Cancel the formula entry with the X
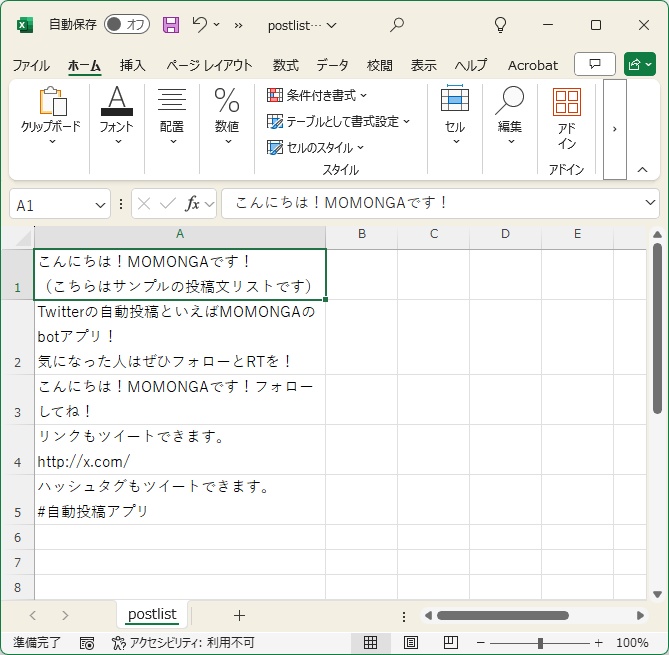 point(144,204)
